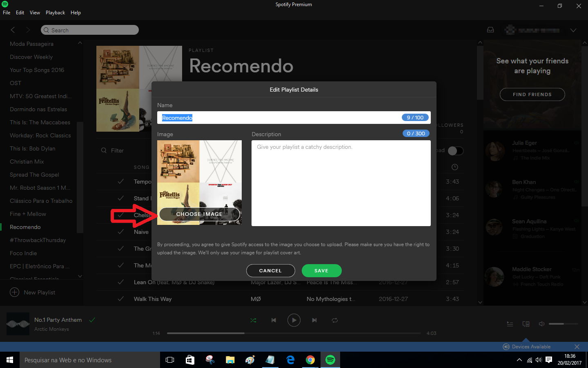The width and height of the screenshot is (588, 368).
Task: Toggle saved checkmark on Stand row
Action: click(x=121, y=198)
